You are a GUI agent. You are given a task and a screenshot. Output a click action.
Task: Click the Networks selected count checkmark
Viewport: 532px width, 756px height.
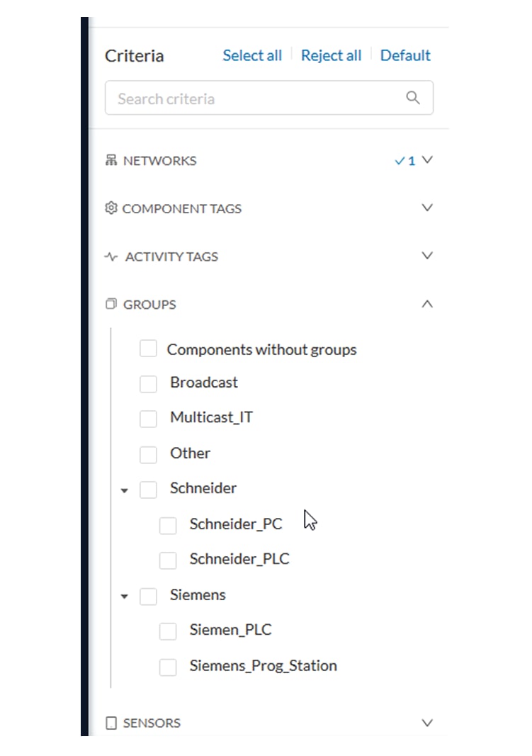coord(400,161)
